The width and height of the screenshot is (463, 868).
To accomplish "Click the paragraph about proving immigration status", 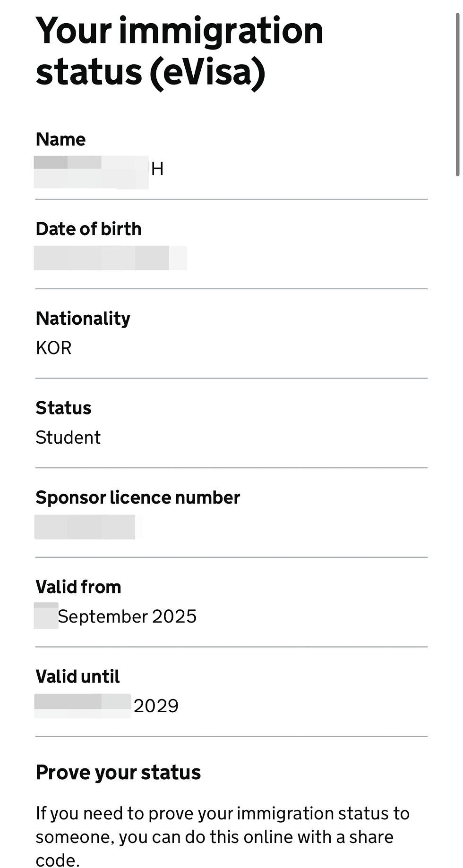I will [222, 837].
